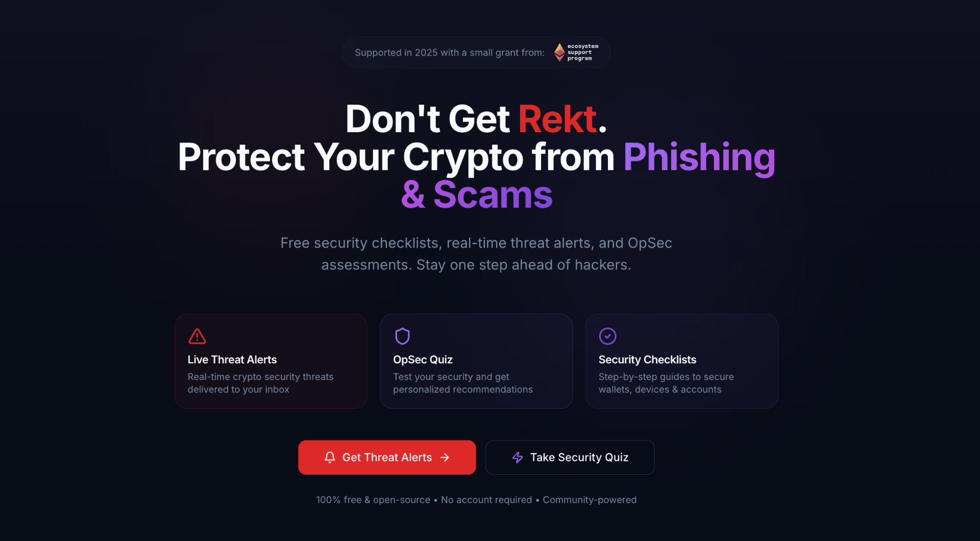Image resolution: width=980 pixels, height=541 pixels.
Task: Click the 'No account required' footer text
Action: (486, 500)
